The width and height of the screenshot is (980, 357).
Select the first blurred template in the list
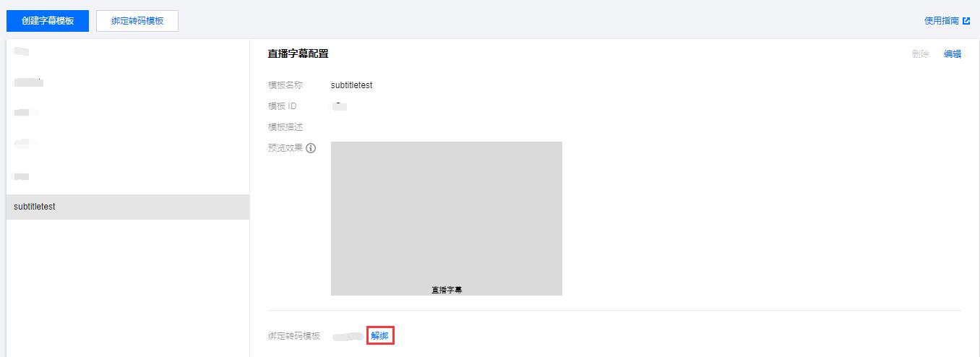pyautogui.click(x=128, y=52)
